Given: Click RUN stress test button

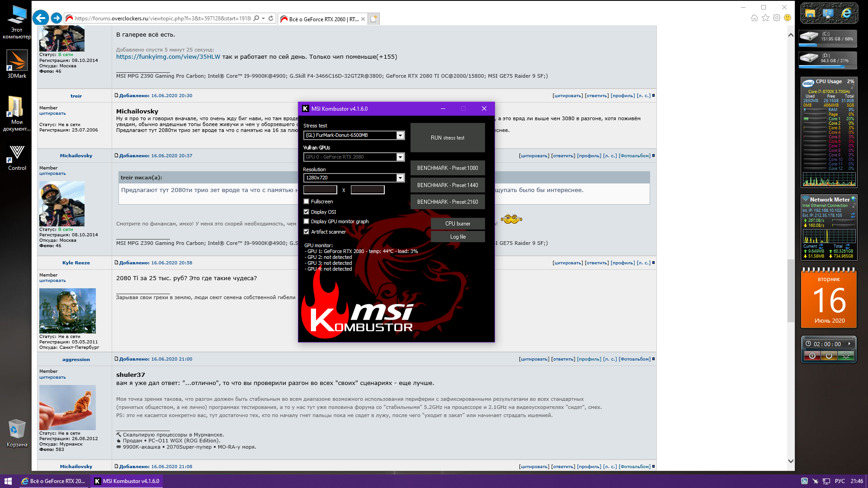Looking at the screenshot, I should coord(447,138).
